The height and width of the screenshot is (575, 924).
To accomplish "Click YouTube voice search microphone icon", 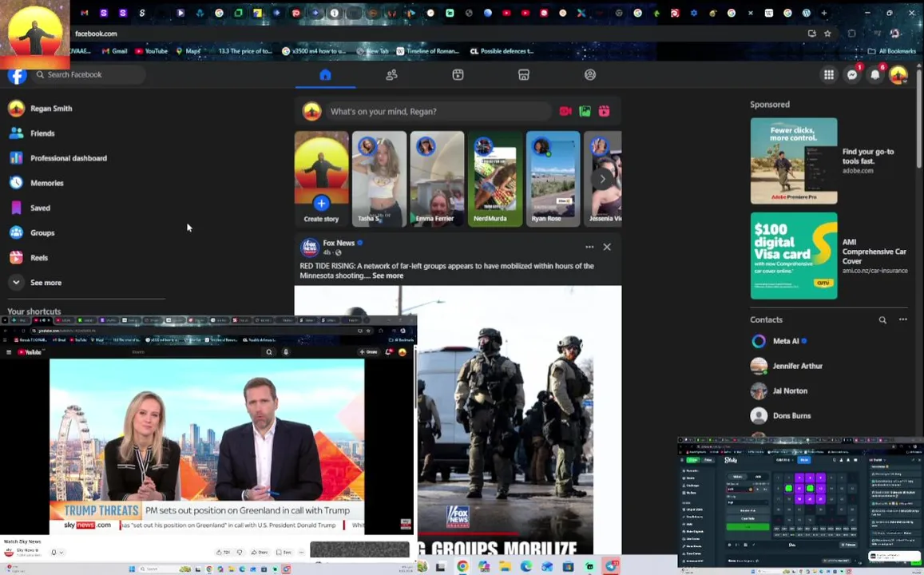I will tap(286, 352).
